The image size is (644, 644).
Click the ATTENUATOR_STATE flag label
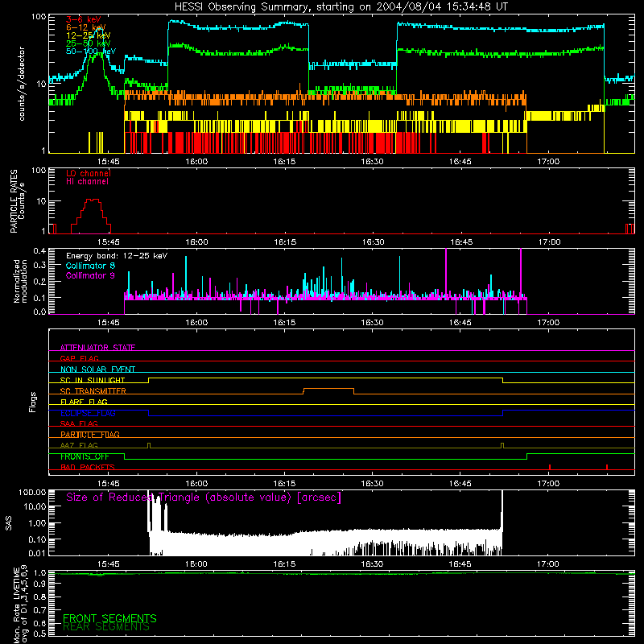click(97, 348)
